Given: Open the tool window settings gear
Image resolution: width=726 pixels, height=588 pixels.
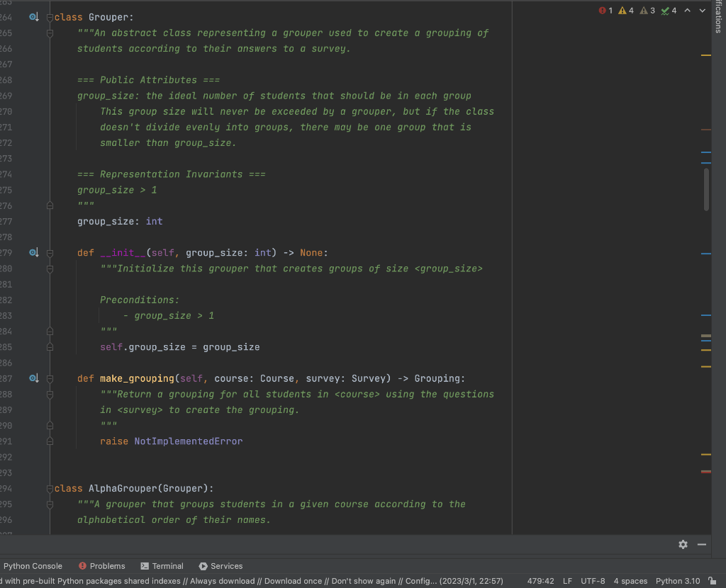Looking at the screenshot, I should point(683,545).
